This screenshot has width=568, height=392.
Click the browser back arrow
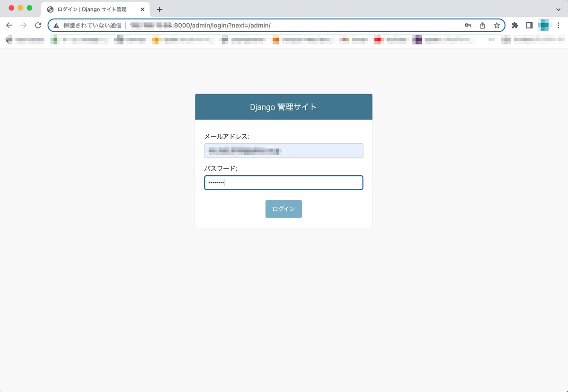point(9,26)
